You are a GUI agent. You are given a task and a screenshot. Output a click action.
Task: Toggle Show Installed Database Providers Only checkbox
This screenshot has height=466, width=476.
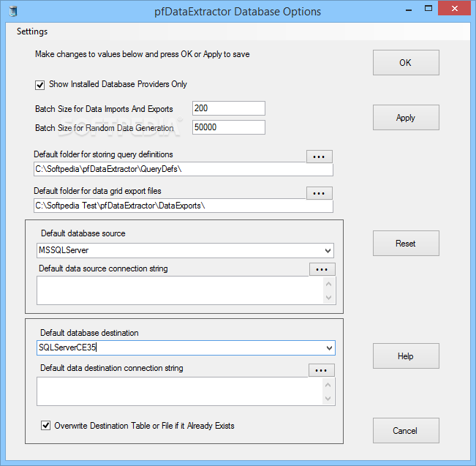click(x=39, y=85)
